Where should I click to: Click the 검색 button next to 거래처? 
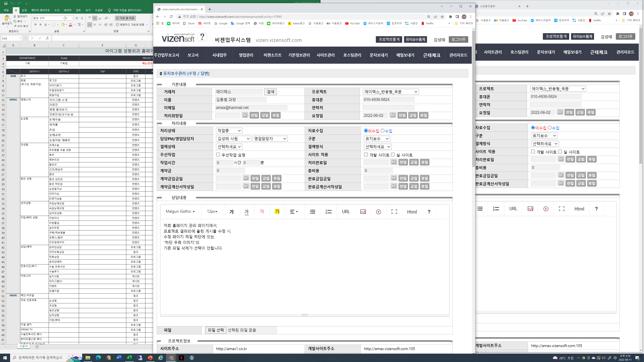pos(270,92)
